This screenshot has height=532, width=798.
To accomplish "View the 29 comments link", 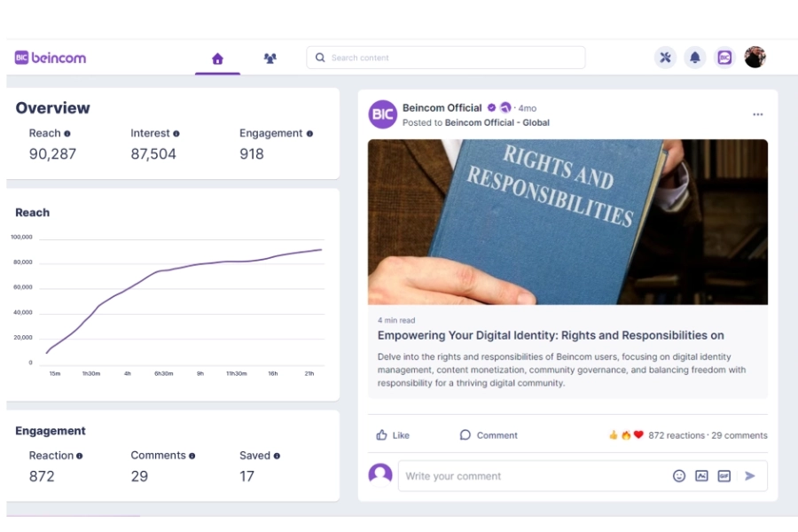I will coord(739,435).
